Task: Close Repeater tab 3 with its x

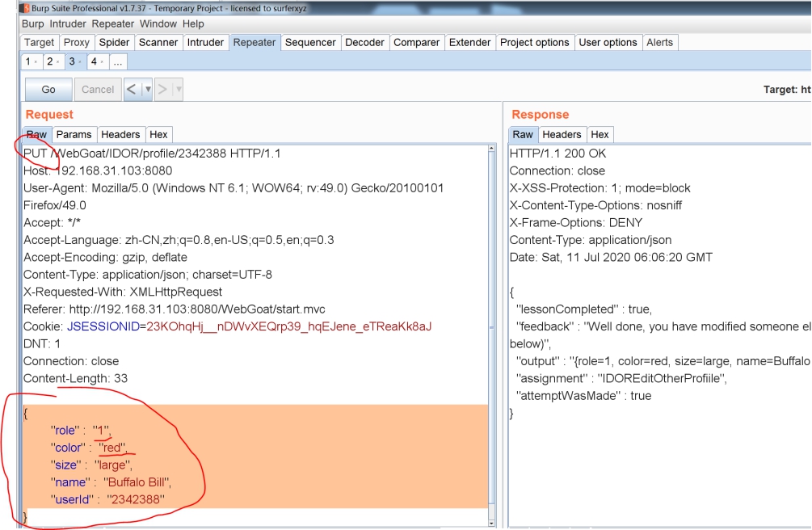Action: coord(80,62)
